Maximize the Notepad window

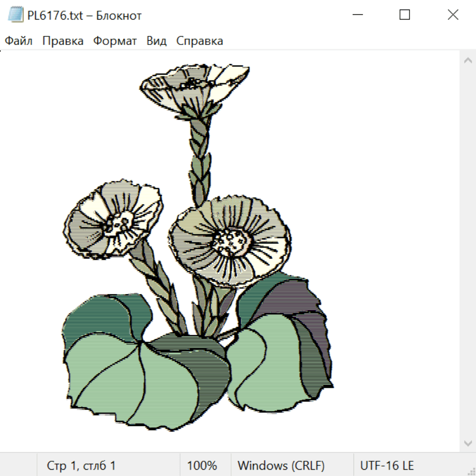tap(405, 15)
